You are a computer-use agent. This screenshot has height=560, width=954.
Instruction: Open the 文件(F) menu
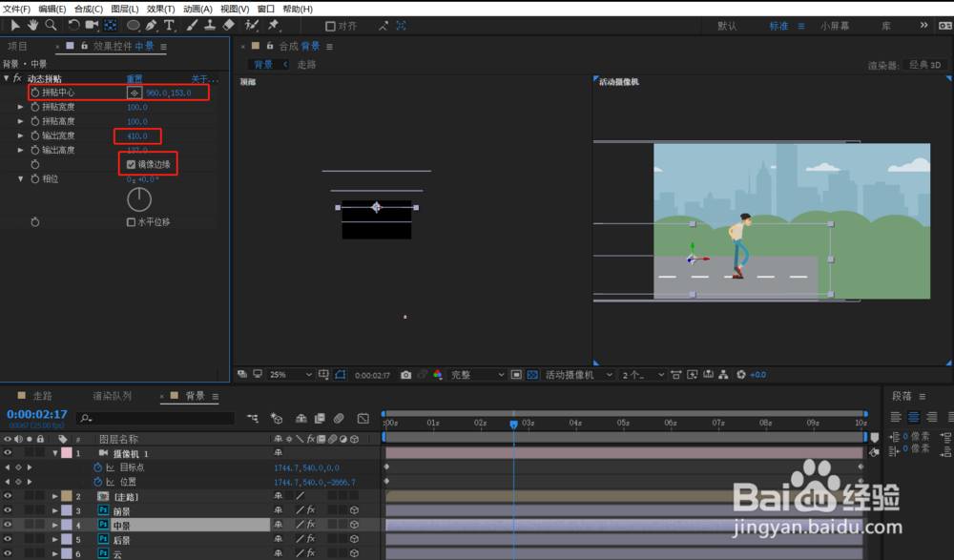[x=16, y=9]
